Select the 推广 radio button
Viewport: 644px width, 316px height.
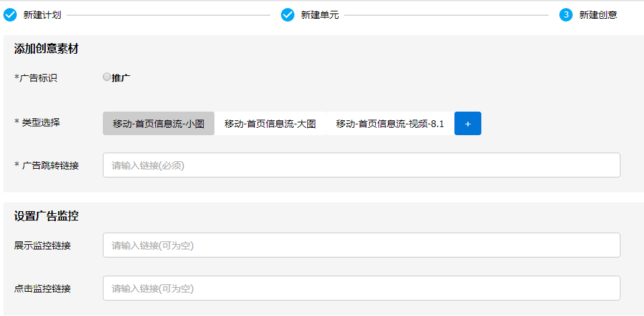106,77
